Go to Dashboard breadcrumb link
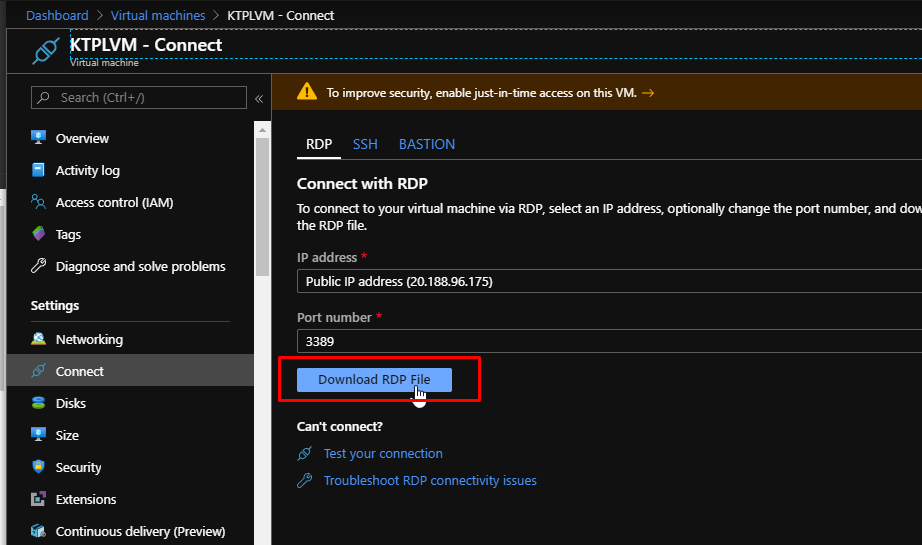Image resolution: width=922 pixels, height=545 pixels. click(x=57, y=15)
